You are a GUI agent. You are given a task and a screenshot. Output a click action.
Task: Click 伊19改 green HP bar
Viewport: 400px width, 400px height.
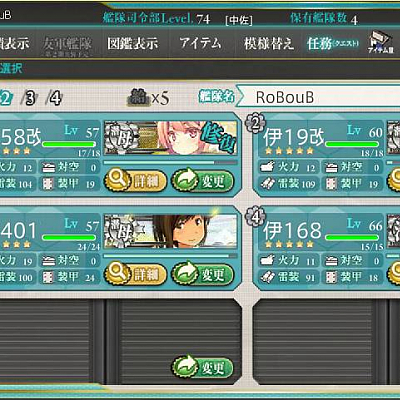pyautogui.click(x=352, y=144)
